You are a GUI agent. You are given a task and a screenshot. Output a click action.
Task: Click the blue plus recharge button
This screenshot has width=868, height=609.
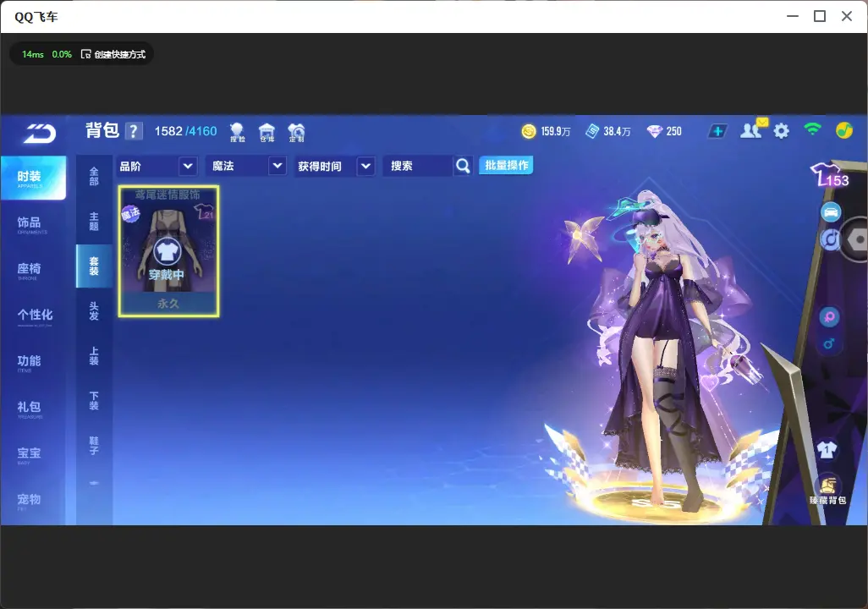[717, 131]
